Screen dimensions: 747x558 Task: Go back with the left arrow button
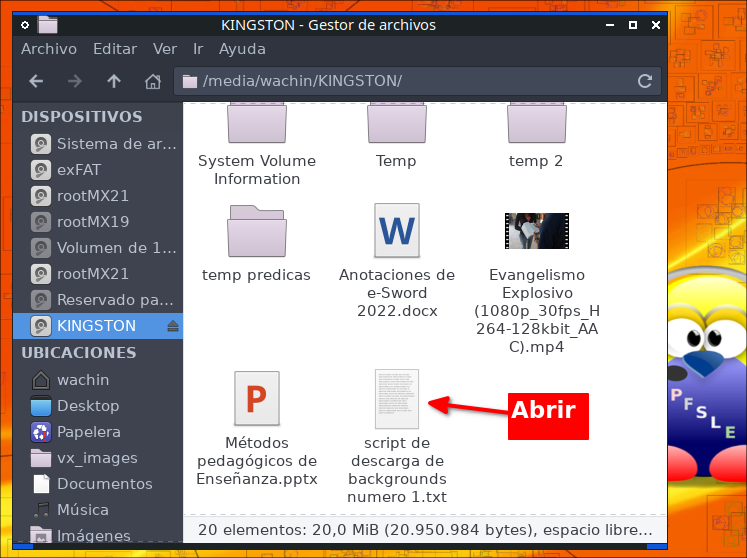[36, 81]
